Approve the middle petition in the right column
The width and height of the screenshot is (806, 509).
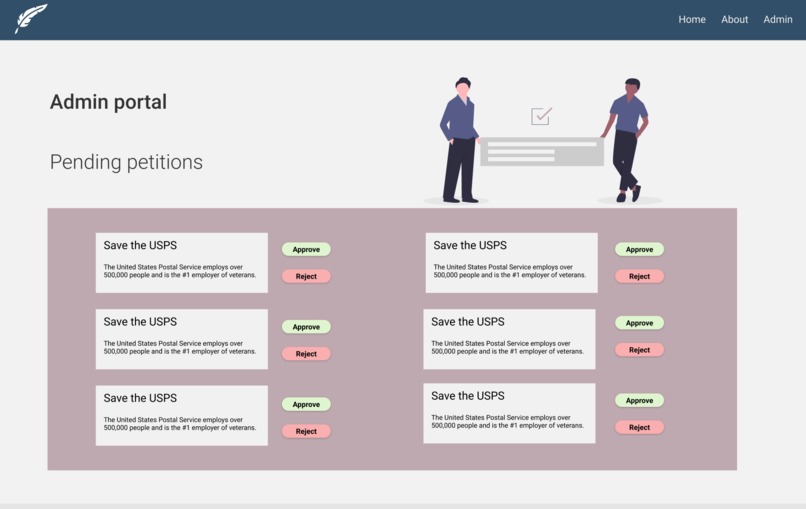tap(639, 323)
